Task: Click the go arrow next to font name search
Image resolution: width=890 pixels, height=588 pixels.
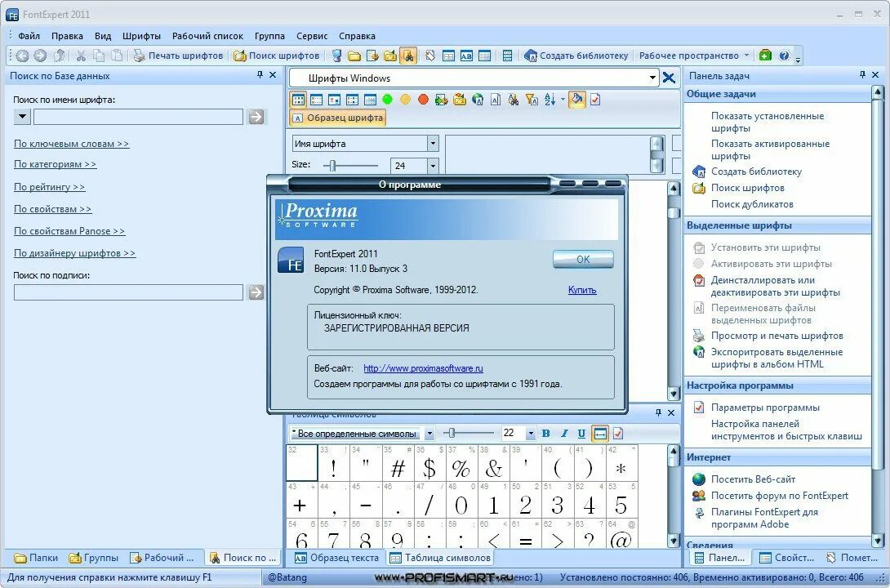Action: point(256,117)
